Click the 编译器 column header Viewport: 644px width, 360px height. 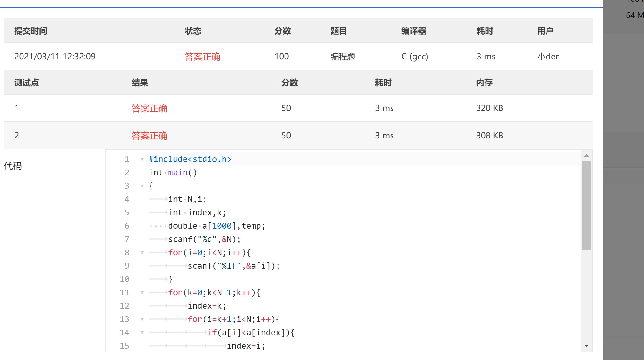click(x=413, y=31)
